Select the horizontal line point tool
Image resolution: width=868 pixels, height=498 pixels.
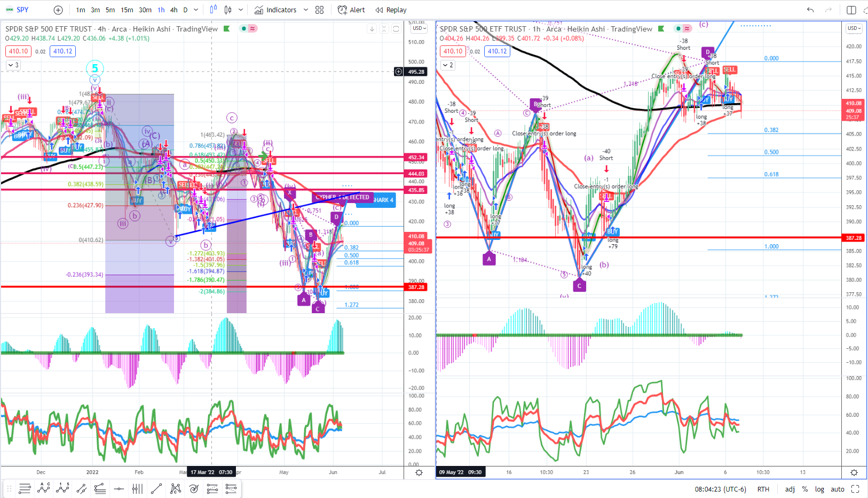[x=119, y=488]
